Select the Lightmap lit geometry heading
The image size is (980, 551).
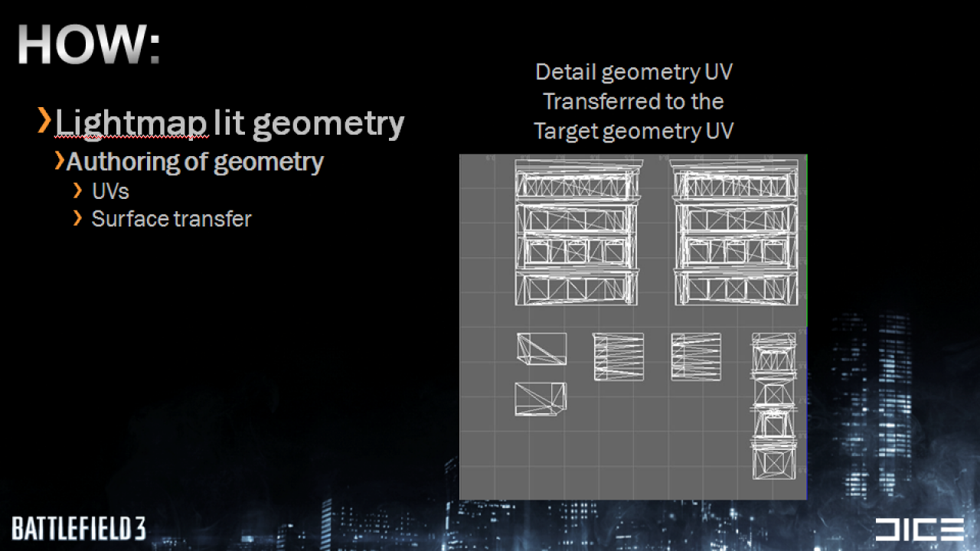229,123
